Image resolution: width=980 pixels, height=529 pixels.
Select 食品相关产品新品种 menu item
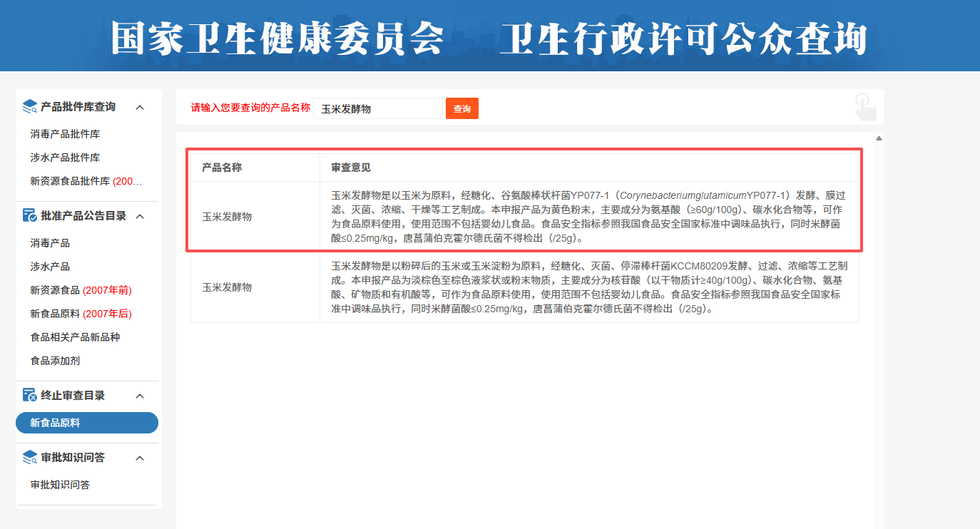tap(75, 337)
